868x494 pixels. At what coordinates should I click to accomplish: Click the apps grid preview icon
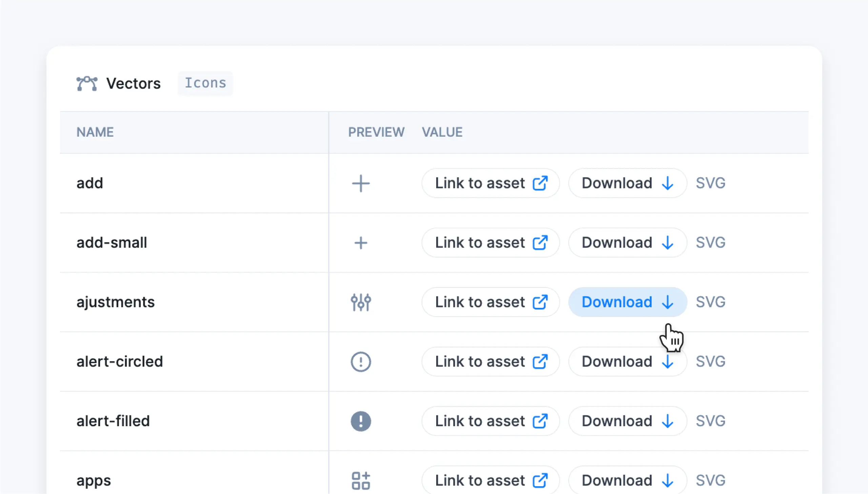pyautogui.click(x=360, y=480)
